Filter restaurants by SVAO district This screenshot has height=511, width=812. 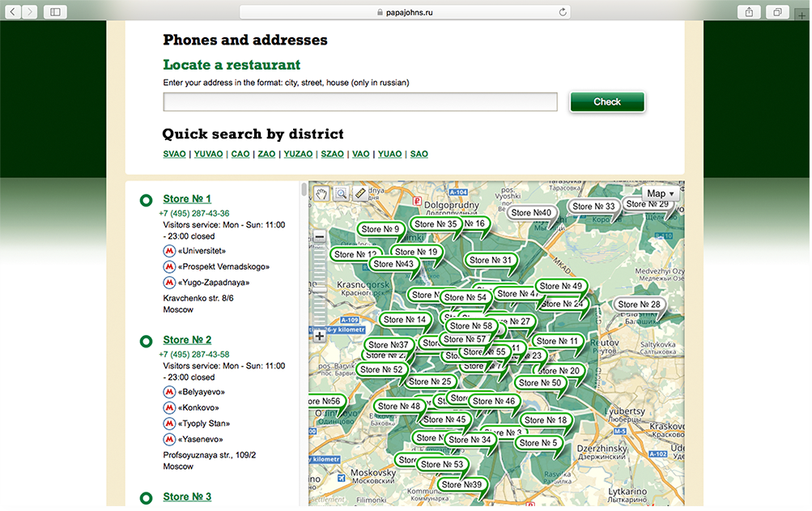(175, 154)
